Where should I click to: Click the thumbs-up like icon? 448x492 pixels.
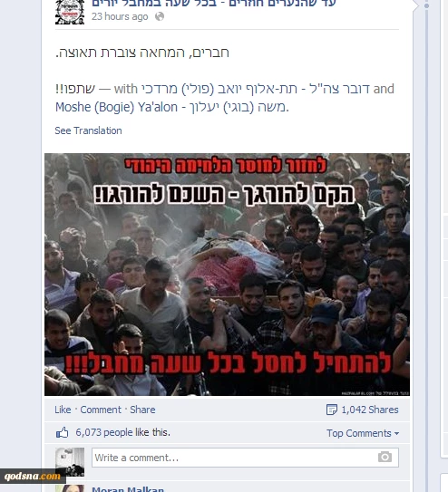click(63, 432)
